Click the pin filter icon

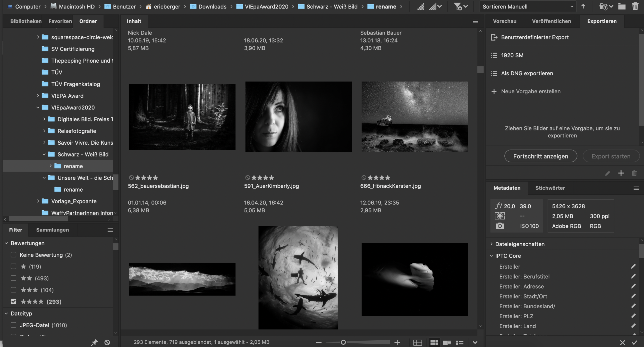click(94, 342)
